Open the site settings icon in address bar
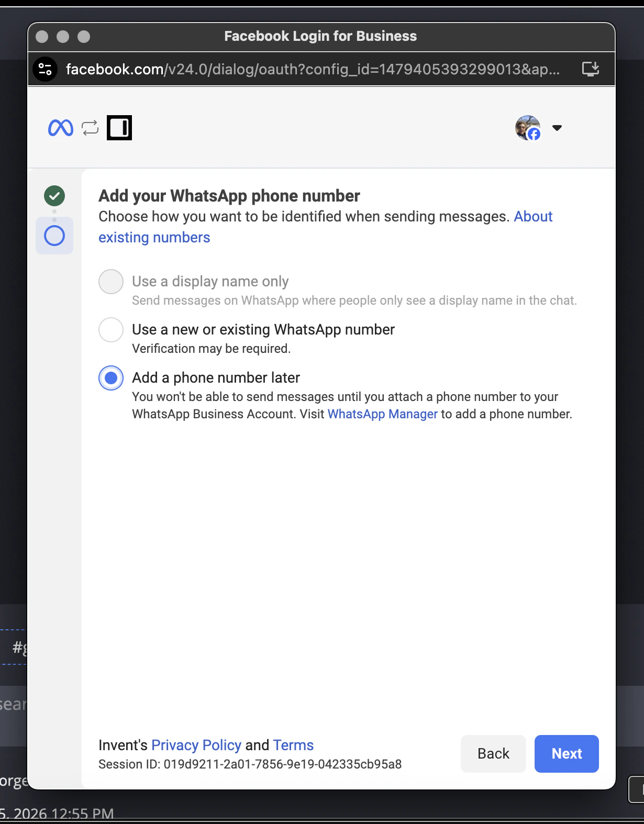The image size is (644, 824). coord(46,69)
